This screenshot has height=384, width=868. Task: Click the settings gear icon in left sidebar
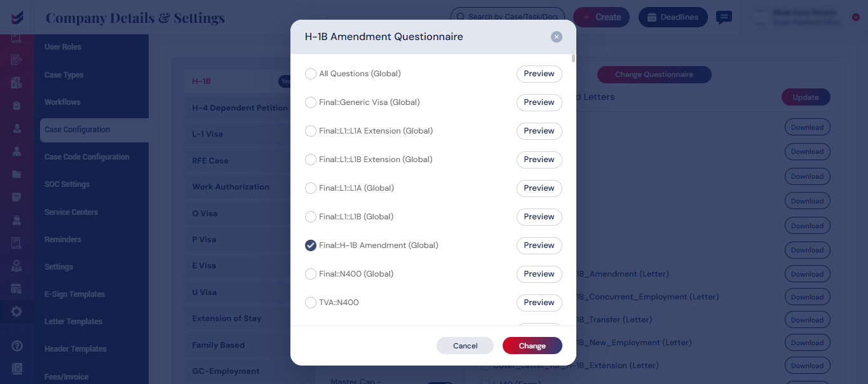[x=17, y=312]
